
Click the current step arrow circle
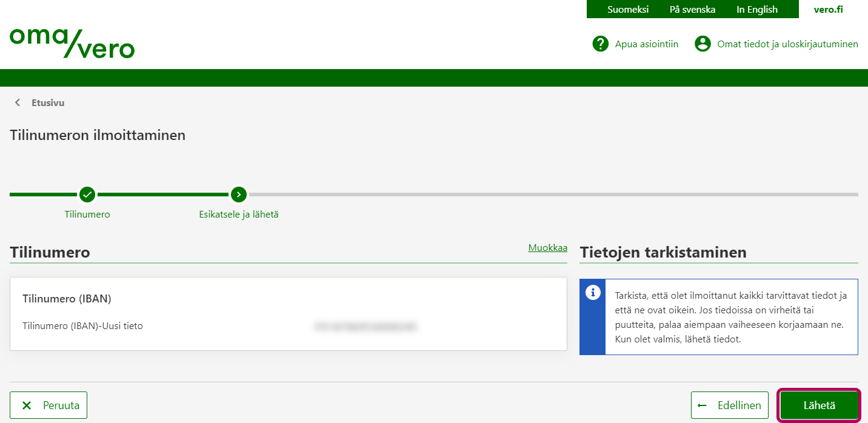[x=239, y=195]
